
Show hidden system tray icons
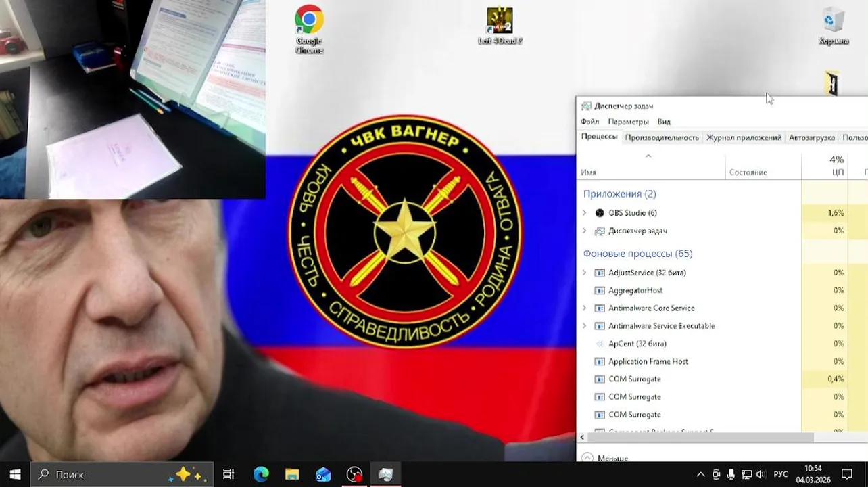tap(700, 474)
